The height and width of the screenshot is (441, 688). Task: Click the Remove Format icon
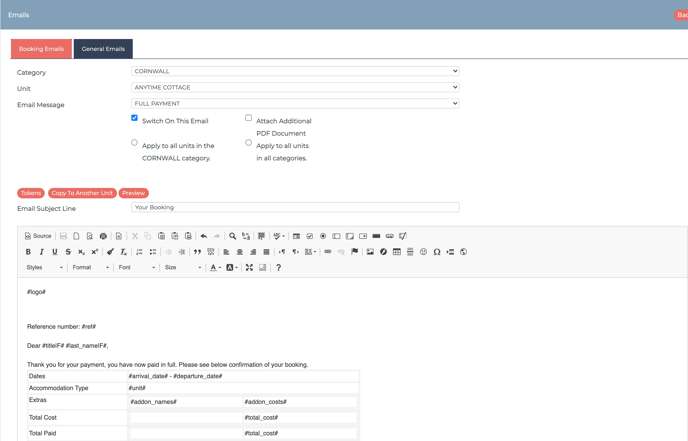(x=124, y=252)
